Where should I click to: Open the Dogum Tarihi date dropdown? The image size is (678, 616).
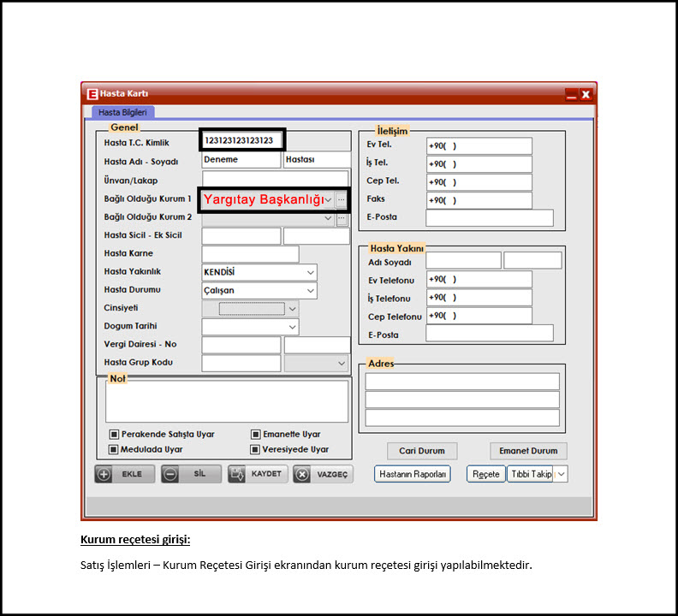point(292,327)
